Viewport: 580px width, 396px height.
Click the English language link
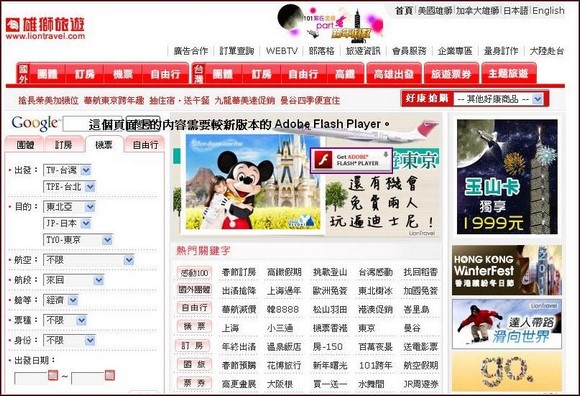click(x=548, y=11)
